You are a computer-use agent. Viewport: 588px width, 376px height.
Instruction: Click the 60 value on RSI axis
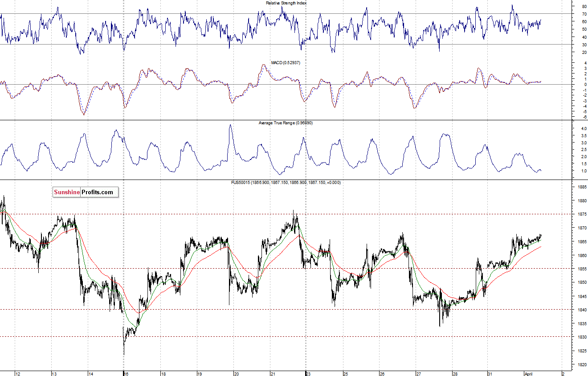point(584,22)
